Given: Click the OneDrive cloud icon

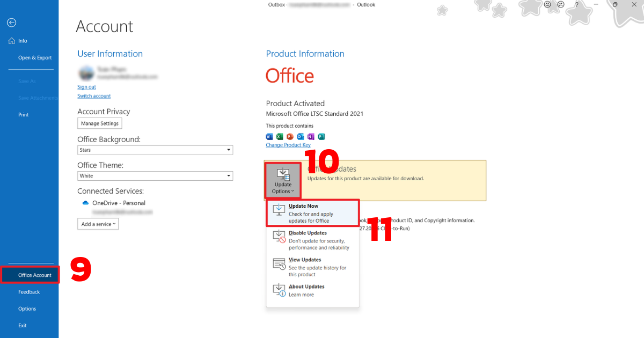Looking at the screenshot, I should 85,203.
